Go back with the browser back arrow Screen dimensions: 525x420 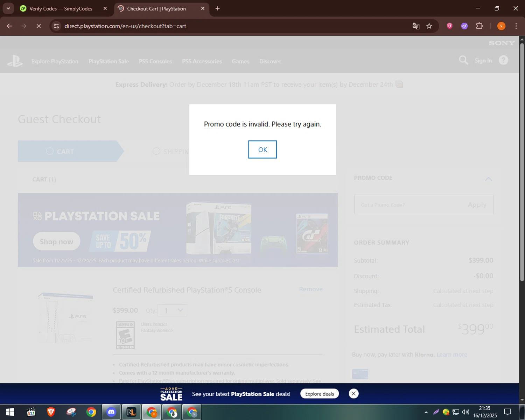point(9,26)
